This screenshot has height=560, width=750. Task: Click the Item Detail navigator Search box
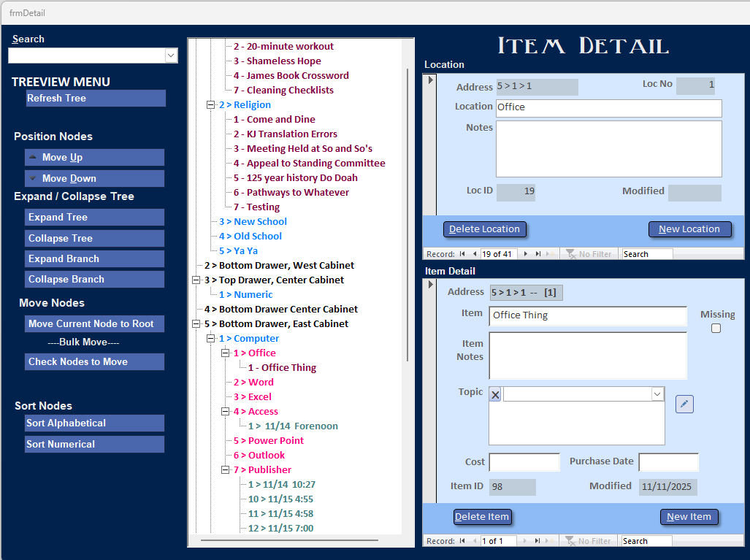pyautogui.click(x=646, y=541)
